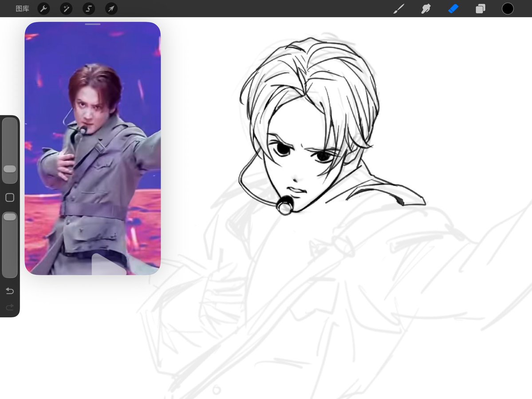Redo the last undone stroke
Image resolution: width=532 pixels, height=399 pixels.
pos(10,307)
